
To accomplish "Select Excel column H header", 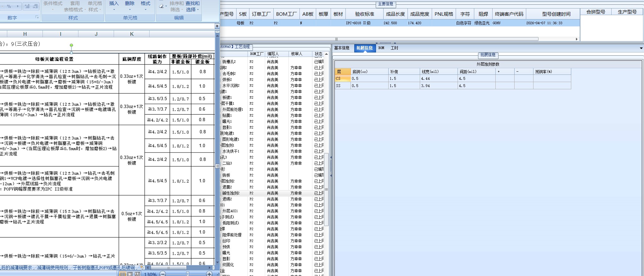I will click(25, 34).
